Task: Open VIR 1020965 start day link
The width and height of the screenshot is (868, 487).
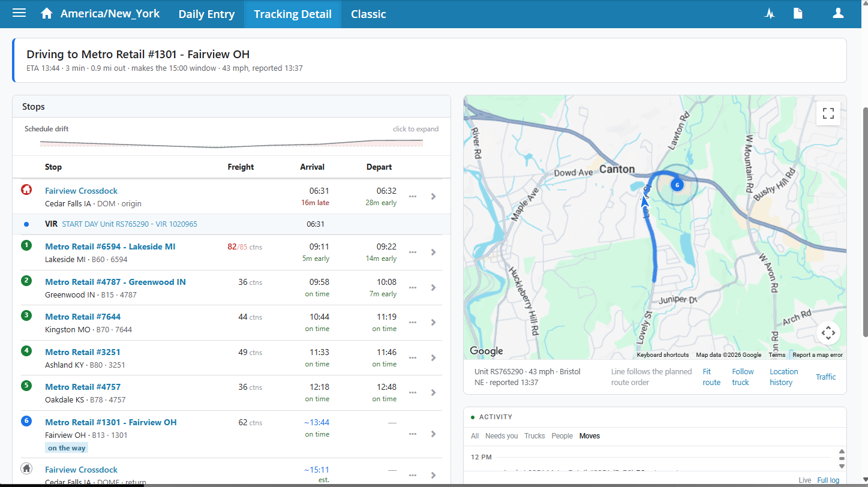Action: pos(130,224)
